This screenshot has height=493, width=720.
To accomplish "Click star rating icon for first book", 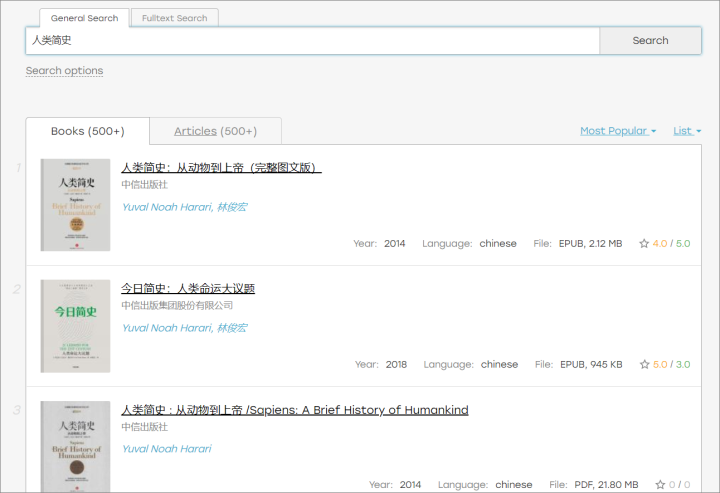I will tap(644, 243).
